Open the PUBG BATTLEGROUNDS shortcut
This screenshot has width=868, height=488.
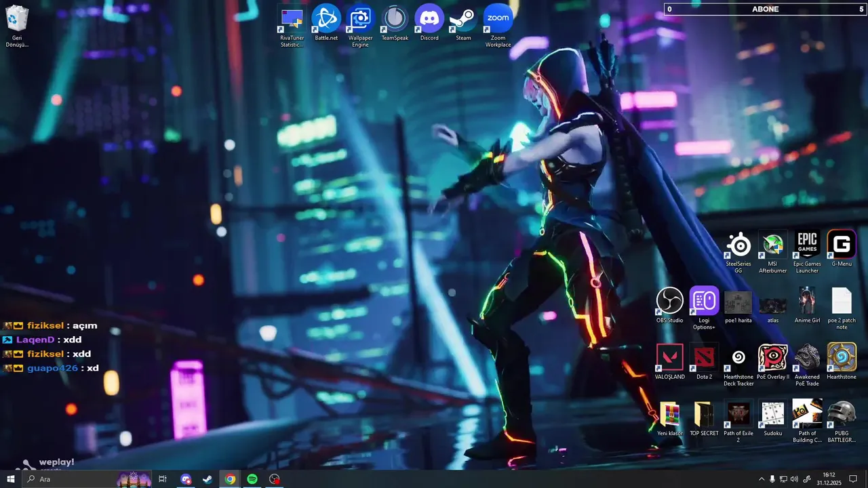pyautogui.click(x=842, y=422)
